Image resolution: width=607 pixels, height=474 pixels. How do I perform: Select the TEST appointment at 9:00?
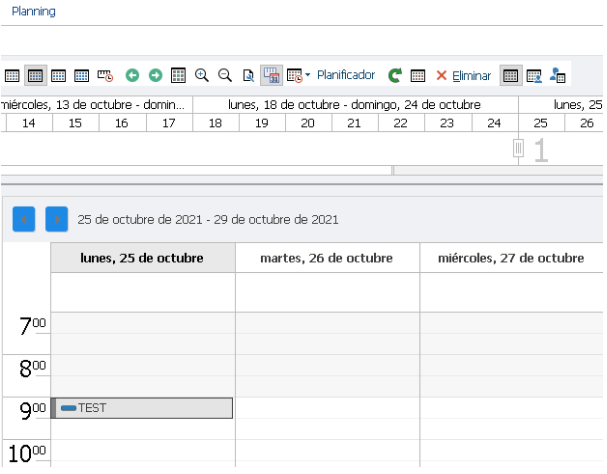click(142, 408)
